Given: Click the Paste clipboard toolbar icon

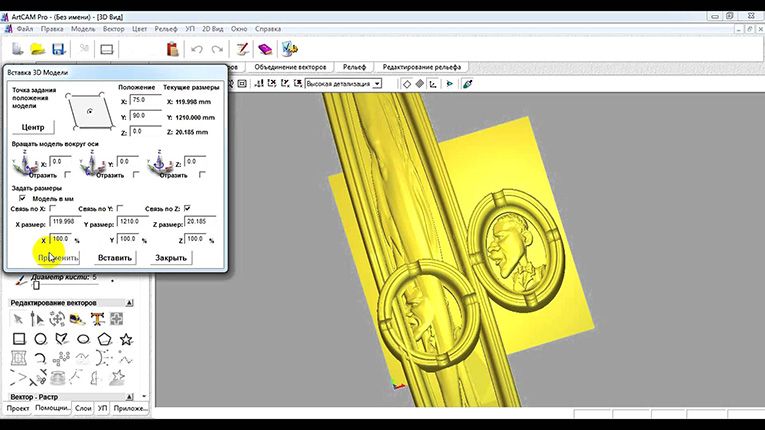Looking at the screenshot, I should click(x=172, y=49).
